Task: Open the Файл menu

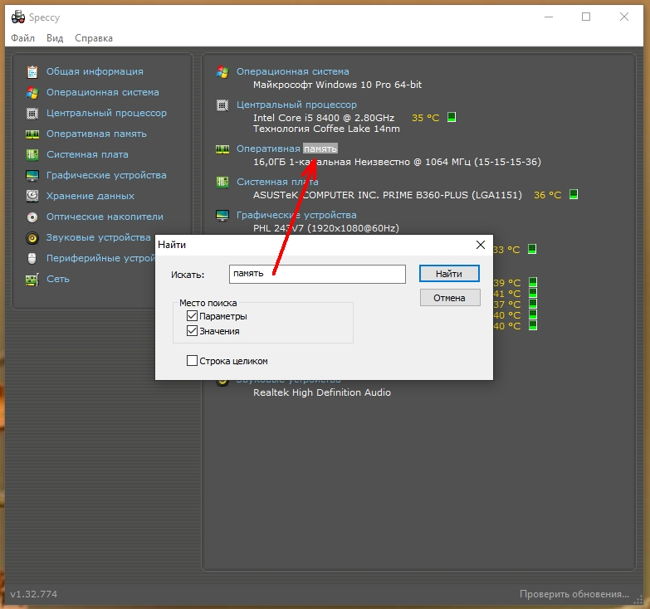Action: tap(23, 38)
